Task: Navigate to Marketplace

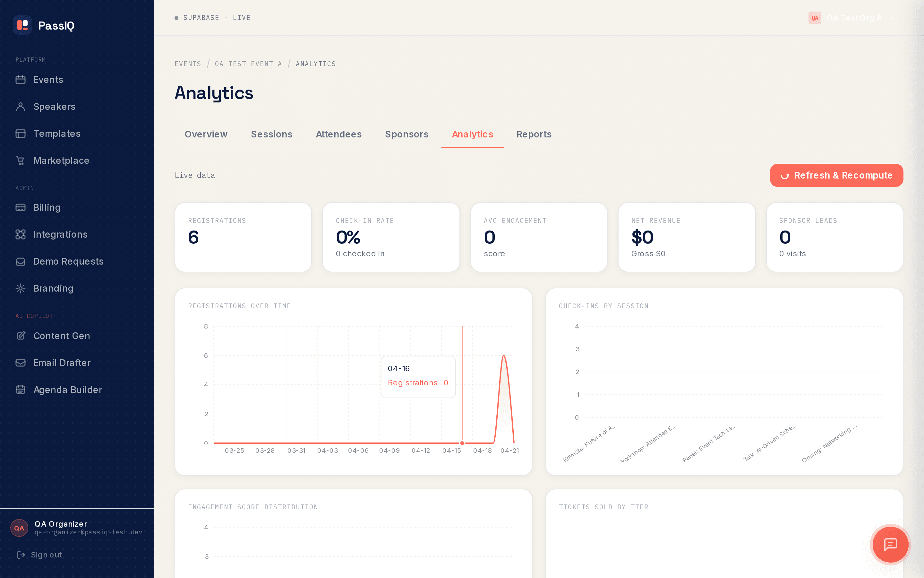Action: click(x=76, y=161)
